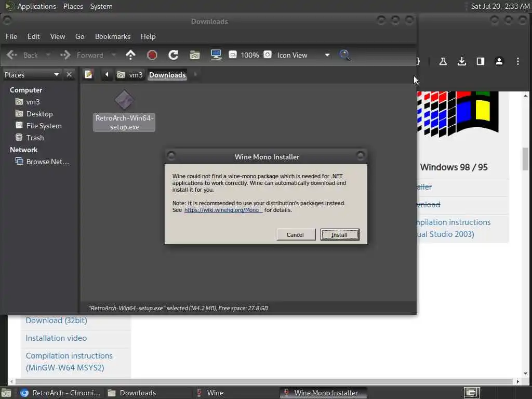
Task: Click Install in the Wine Mono Installer
Action: 340,234
